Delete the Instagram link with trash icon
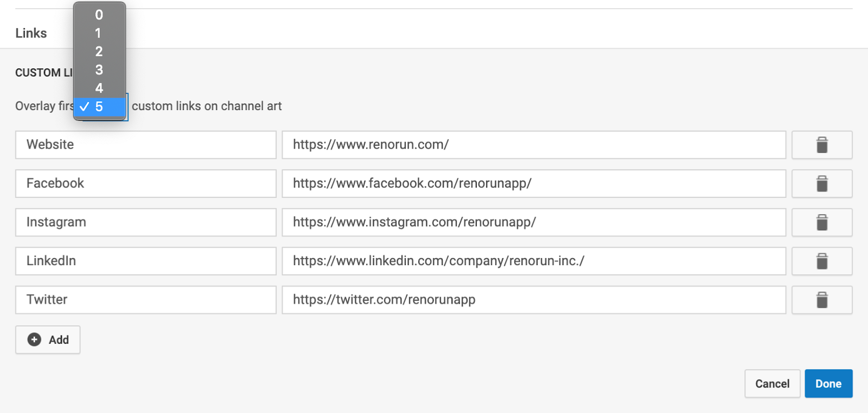Screen dimensions: 868x413 pos(821,222)
